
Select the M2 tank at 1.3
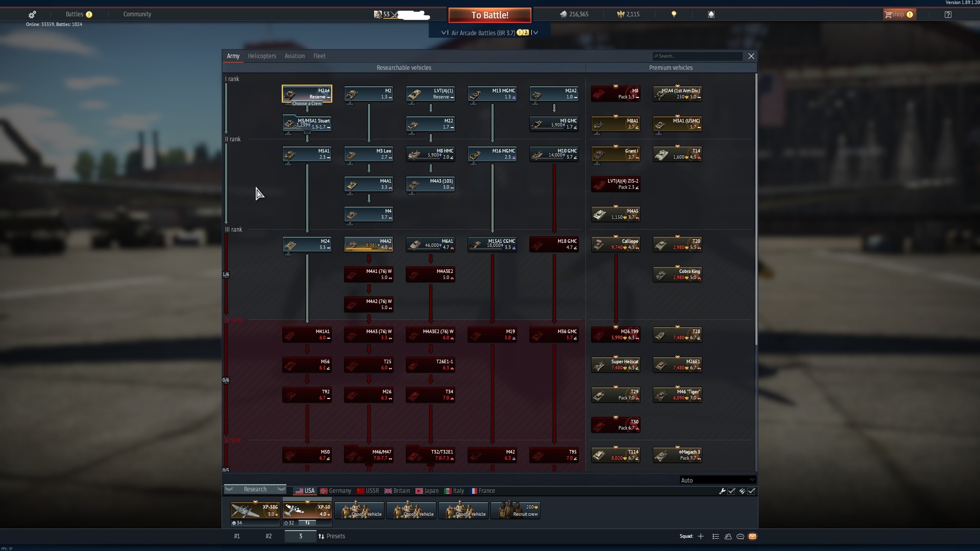tap(369, 94)
